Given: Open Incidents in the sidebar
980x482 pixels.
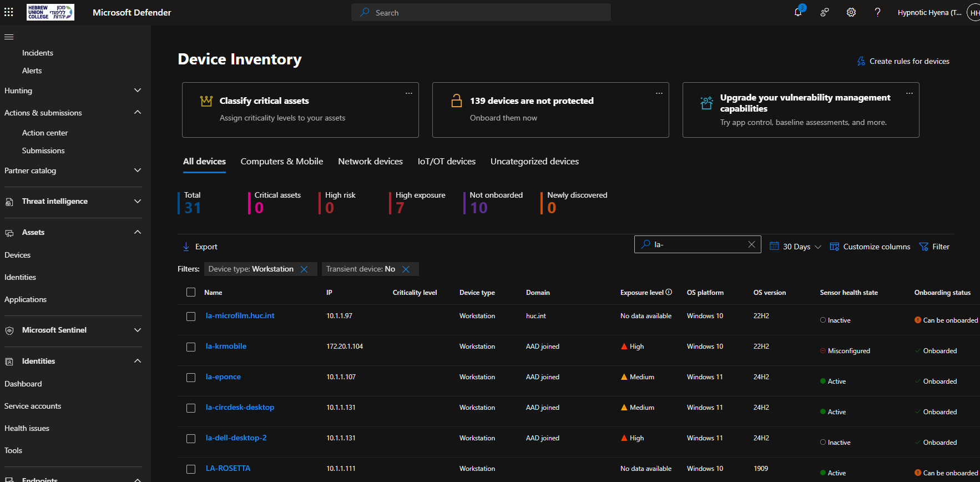Looking at the screenshot, I should click(x=38, y=53).
